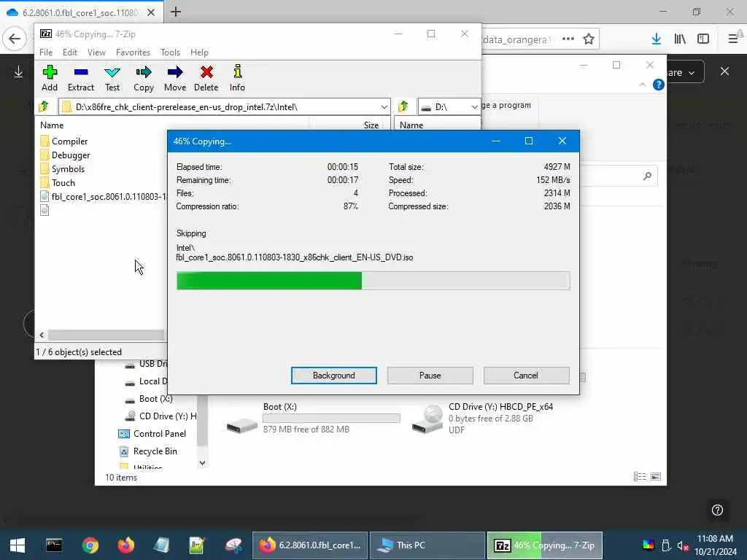
Task: Pause the copying operation
Action: tap(430, 376)
